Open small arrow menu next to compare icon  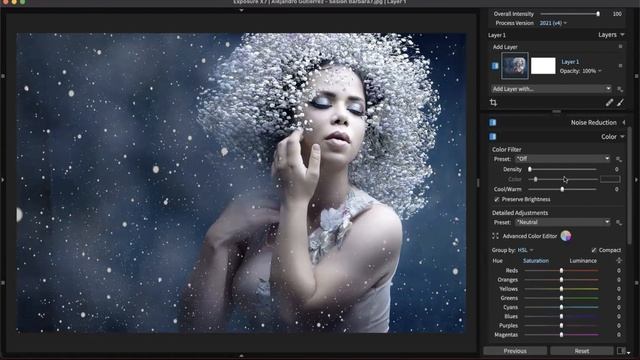[629, 352]
